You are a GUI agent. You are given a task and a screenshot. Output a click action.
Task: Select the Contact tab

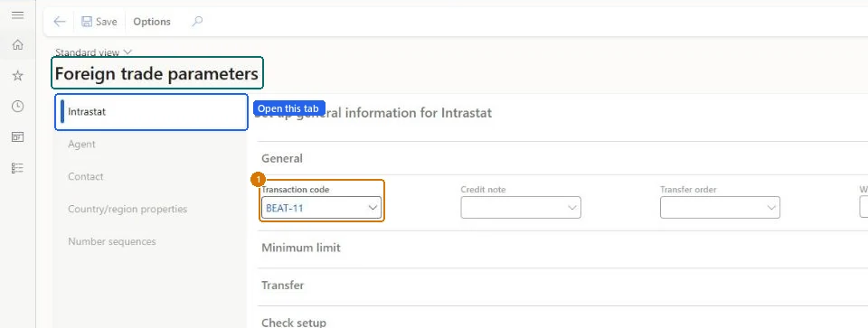click(x=85, y=176)
